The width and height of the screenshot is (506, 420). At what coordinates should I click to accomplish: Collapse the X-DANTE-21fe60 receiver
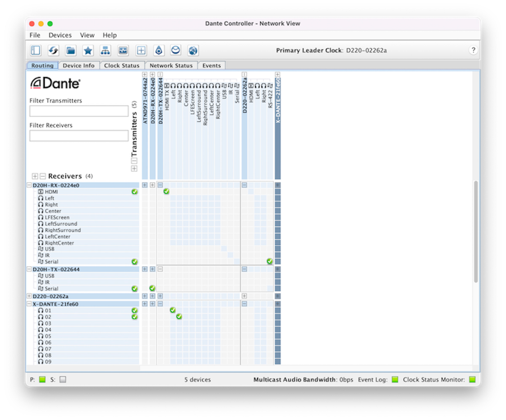click(x=29, y=304)
